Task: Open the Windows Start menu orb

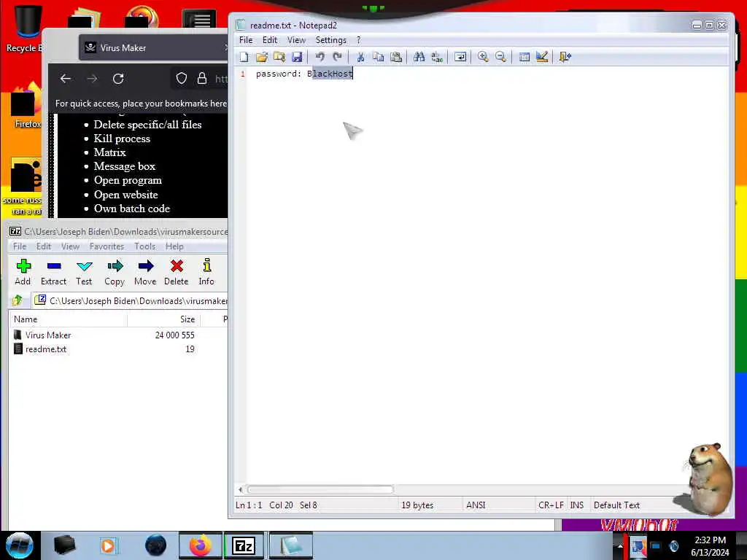Action: [20, 545]
